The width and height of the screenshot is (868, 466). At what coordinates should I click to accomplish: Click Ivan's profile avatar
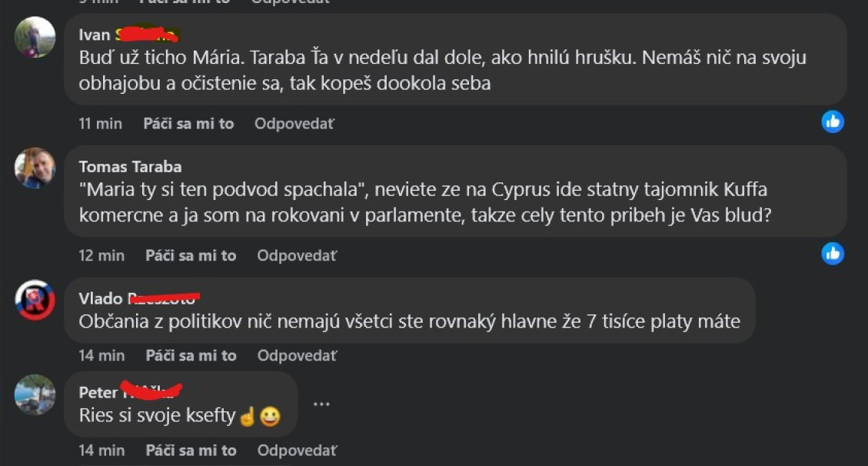(35, 37)
